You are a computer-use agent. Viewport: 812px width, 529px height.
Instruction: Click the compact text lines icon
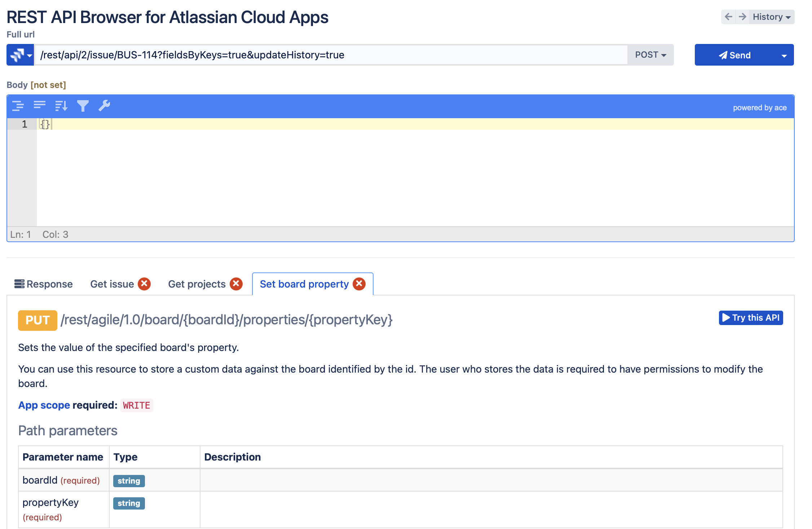(39, 105)
